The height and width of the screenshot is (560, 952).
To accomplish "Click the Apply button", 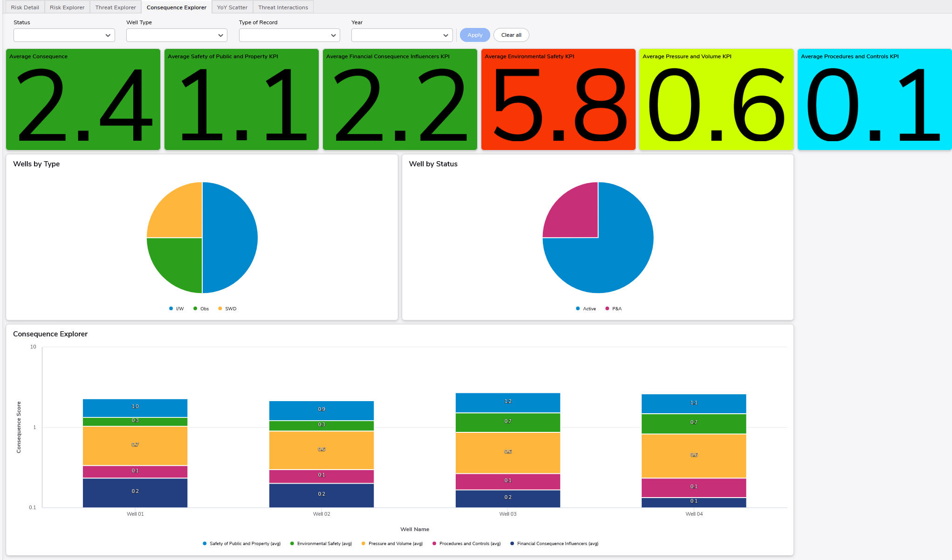I will [x=475, y=35].
